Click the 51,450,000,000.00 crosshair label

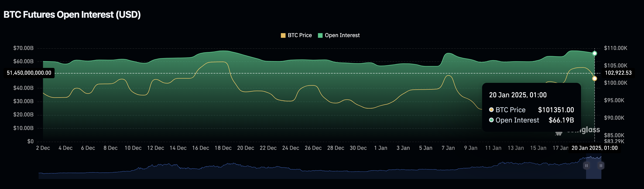pos(29,73)
